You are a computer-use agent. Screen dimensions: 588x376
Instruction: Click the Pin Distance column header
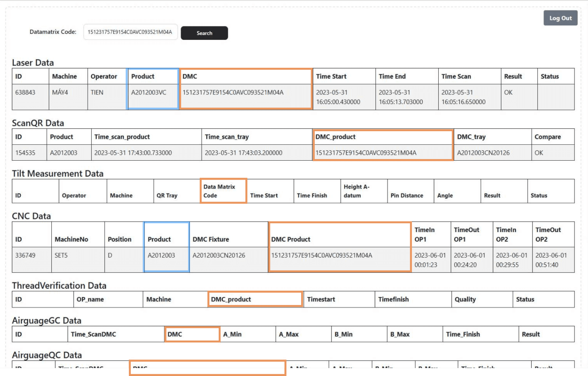(407, 195)
